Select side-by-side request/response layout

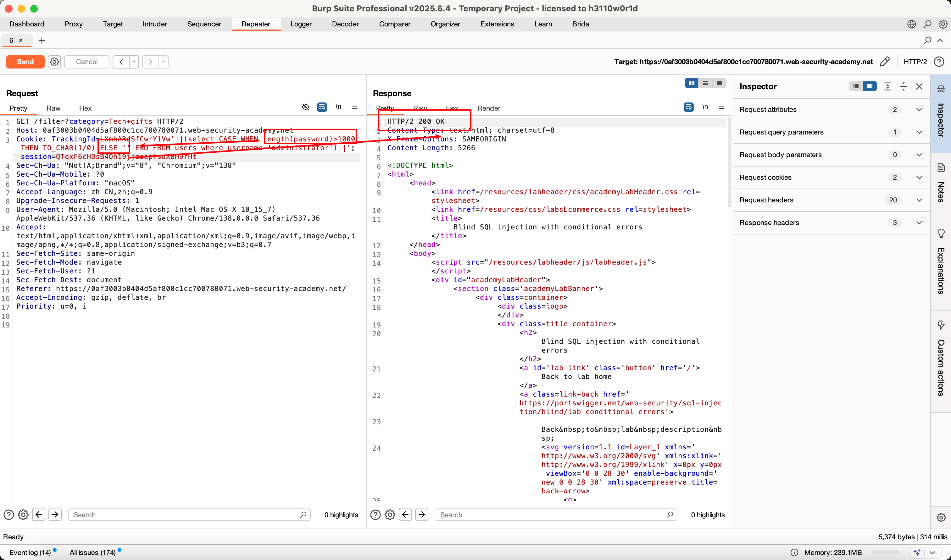click(692, 83)
